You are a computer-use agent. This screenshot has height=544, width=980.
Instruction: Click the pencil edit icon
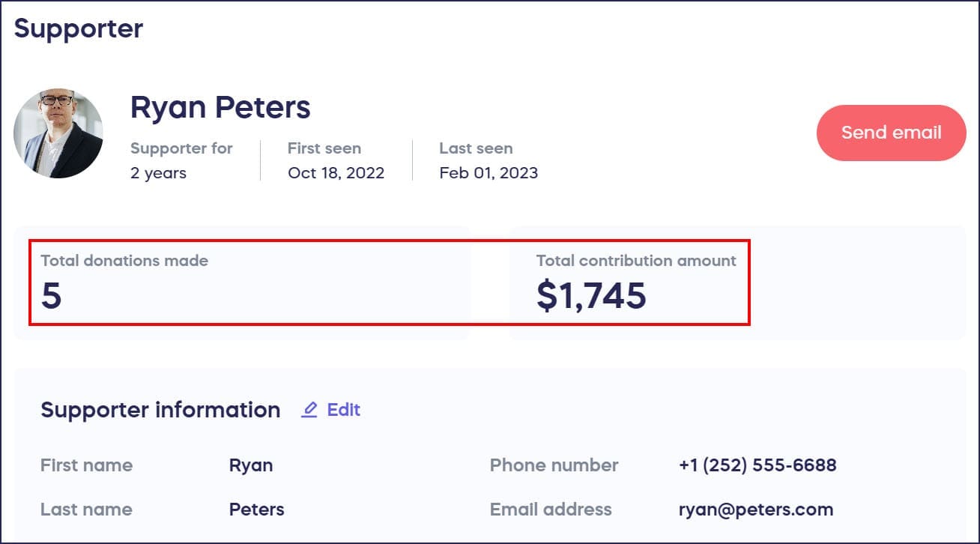tap(309, 410)
